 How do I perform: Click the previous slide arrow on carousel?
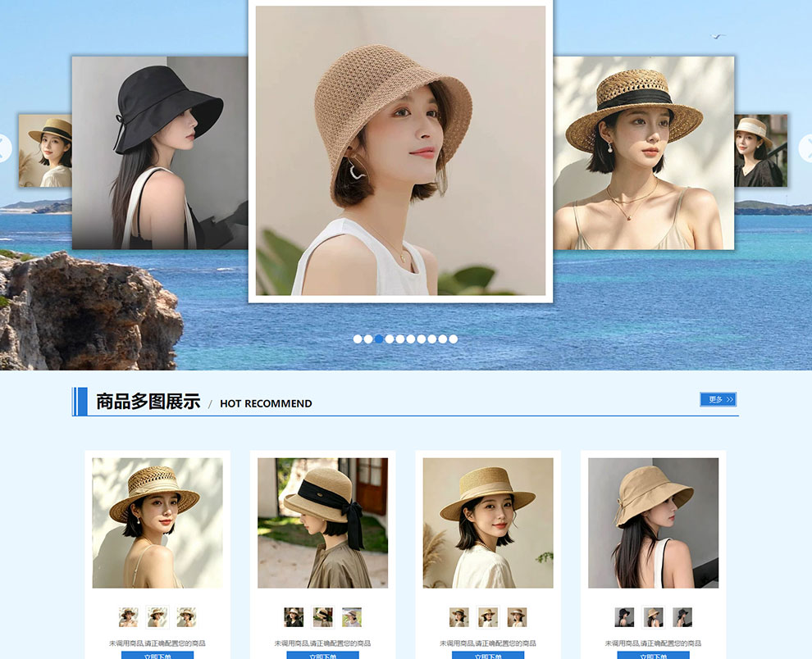coord(4,148)
